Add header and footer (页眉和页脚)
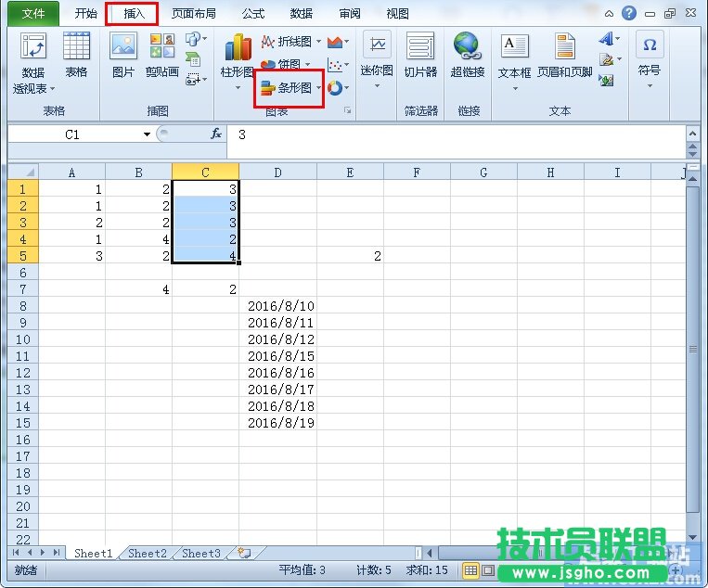The width and height of the screenshot is (708, 588). point(564,55)
